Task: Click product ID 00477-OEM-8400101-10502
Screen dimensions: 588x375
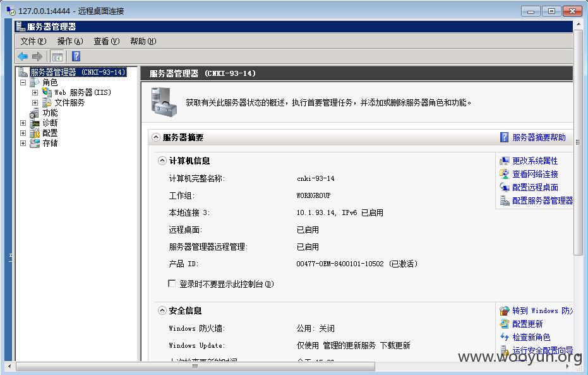Action: (x=340, y=264)
